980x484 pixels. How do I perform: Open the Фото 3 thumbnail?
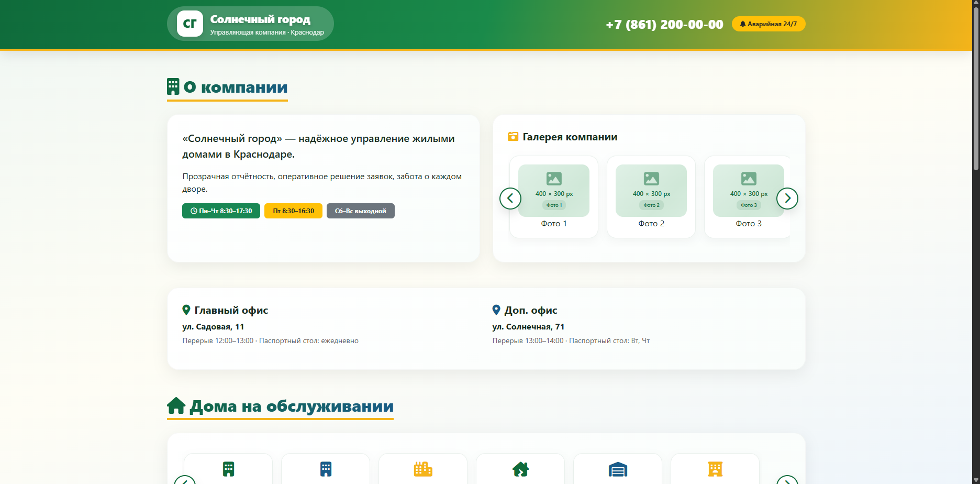[749, 191]
